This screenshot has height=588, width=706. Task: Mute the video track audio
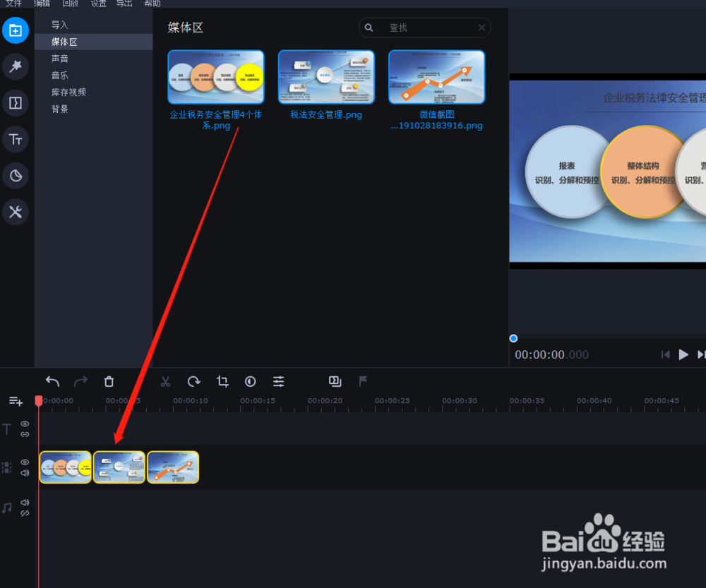[x=25, y=473]
